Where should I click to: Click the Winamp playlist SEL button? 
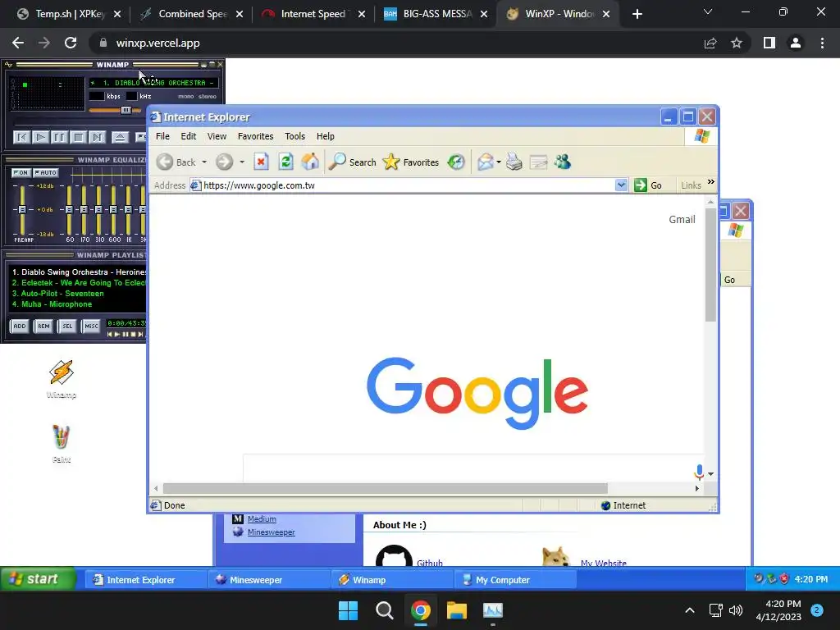[67, 326]
